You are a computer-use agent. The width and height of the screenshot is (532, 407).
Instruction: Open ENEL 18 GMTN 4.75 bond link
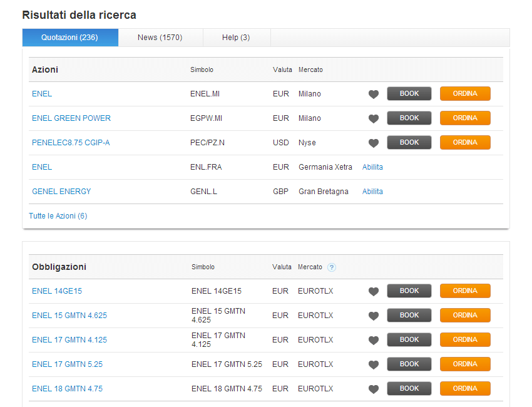point(67,389)
